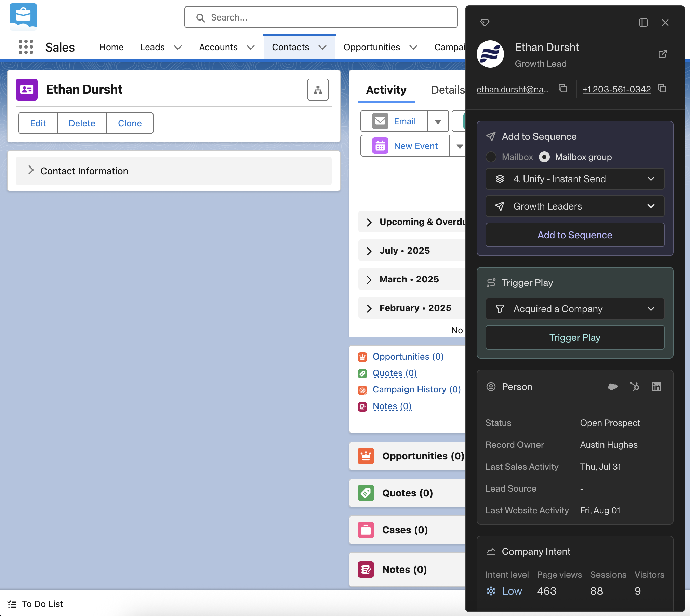
Task: Open the Campaign History (0) link
Action: [416, 389]
